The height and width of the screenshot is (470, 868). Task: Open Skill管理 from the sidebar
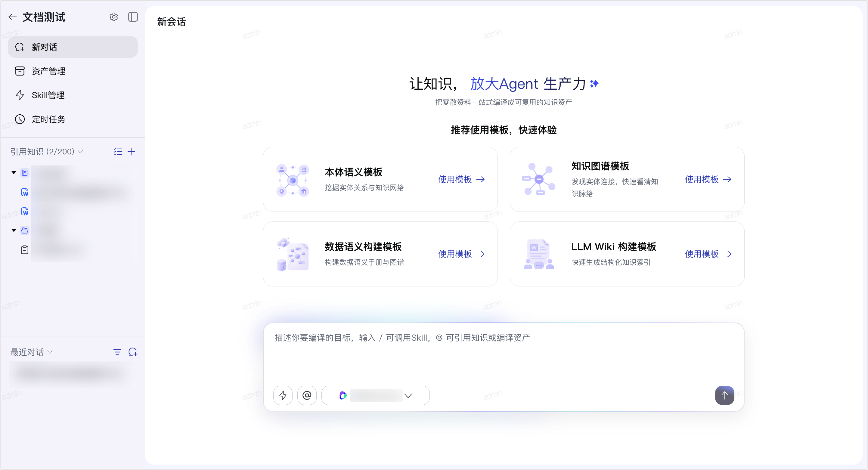coord(73,95)
